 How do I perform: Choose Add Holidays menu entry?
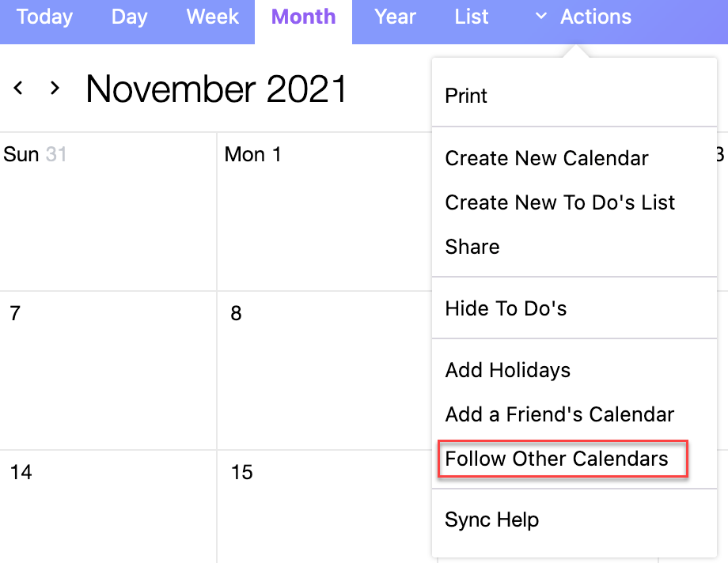click(x=508, y=370)
